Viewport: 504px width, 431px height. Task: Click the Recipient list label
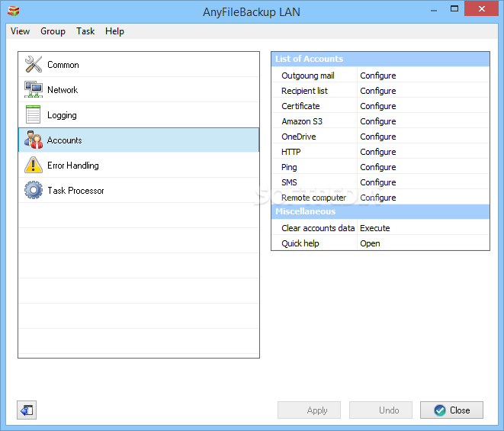[305, 91]
